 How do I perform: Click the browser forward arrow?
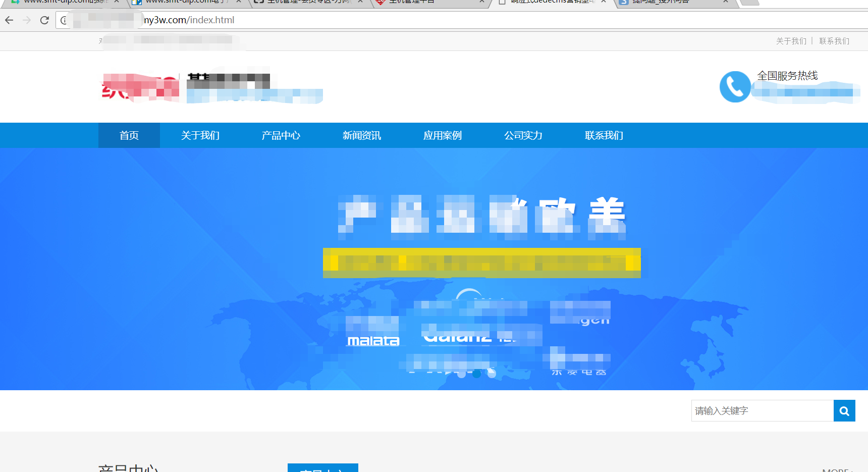(x=27, y=20)
